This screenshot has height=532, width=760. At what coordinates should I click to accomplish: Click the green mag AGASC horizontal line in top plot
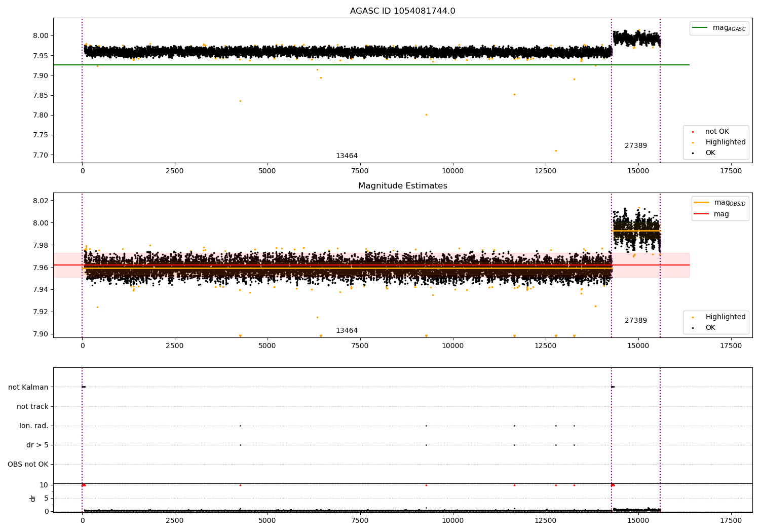pyautogui.click(x=371, y=65)
